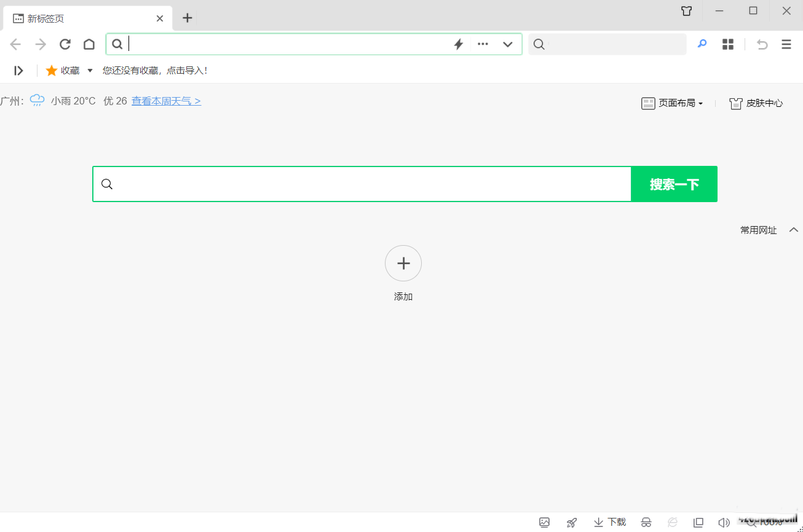
Task: Expand the 收藏 dropdown arrow
Action: coord(90,71)
